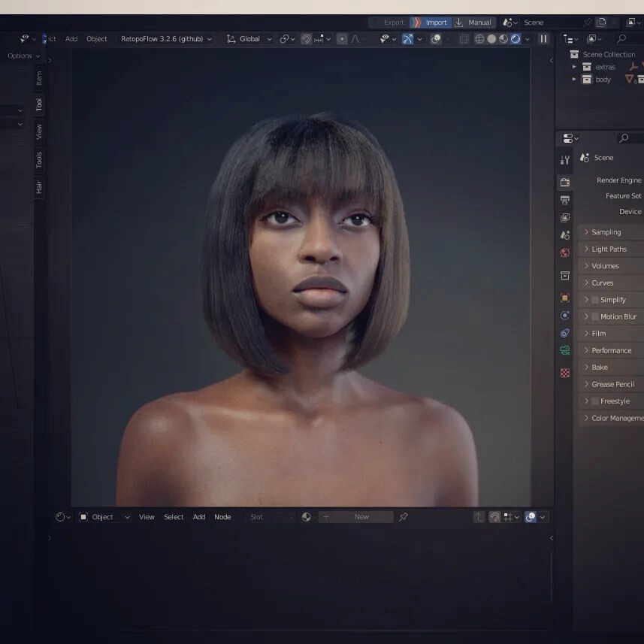The image size is (644, 644).
Task: Open the Object Data properties tab icon
Action: click(x=565, y=350)
